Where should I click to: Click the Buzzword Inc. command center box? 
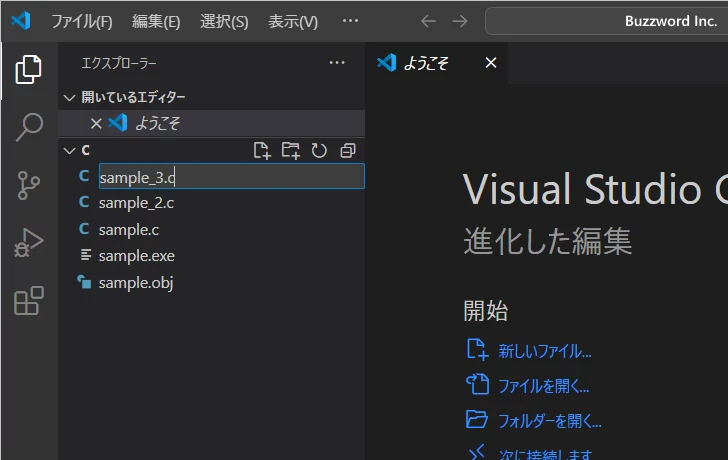606,21
